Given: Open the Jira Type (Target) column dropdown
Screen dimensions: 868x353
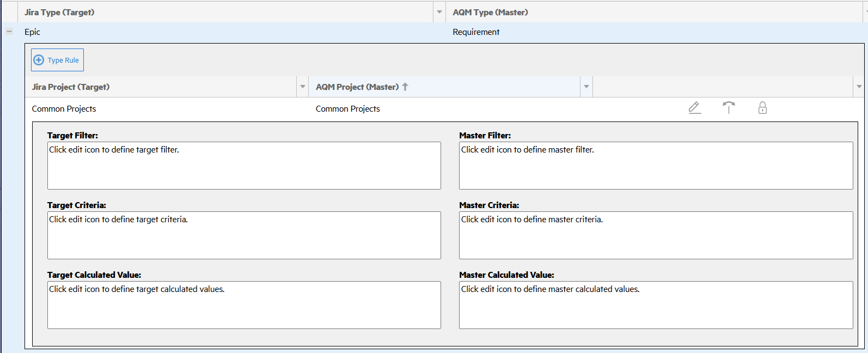Looking at the screenshot, I should click(x=439, y=12).
